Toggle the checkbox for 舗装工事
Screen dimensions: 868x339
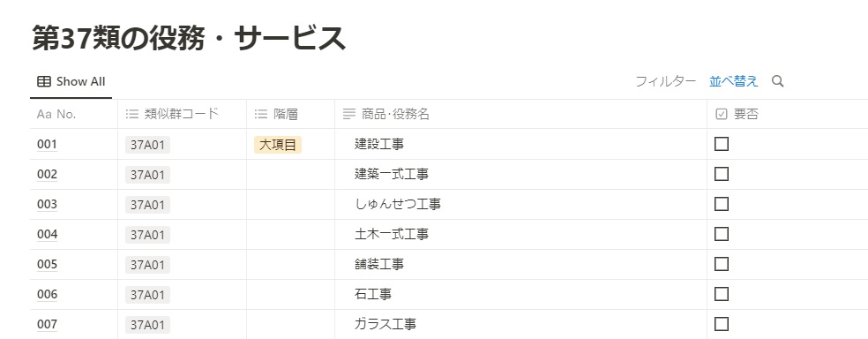722,264
